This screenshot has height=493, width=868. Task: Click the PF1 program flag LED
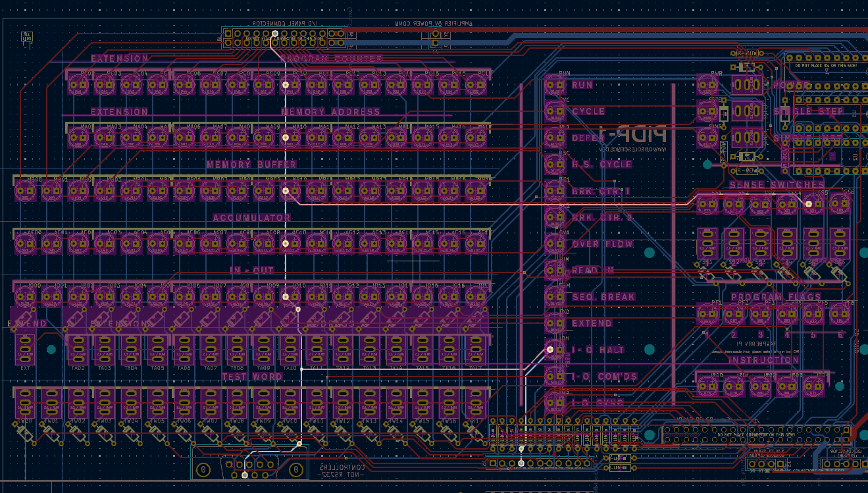click(707, 314)
